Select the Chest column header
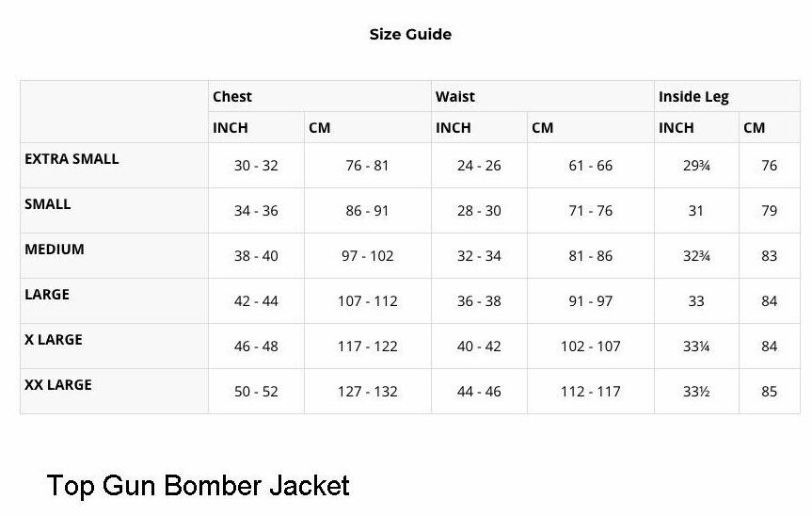Image resolution: width=812 pixels, height=516 pixels. click(232, 96)
